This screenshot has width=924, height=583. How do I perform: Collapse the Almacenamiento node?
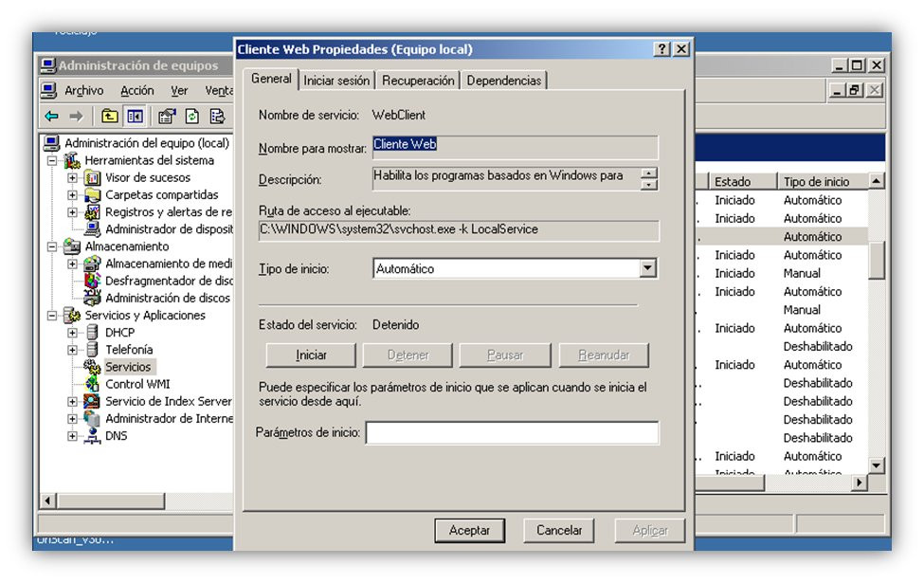[x=52, y=246]
